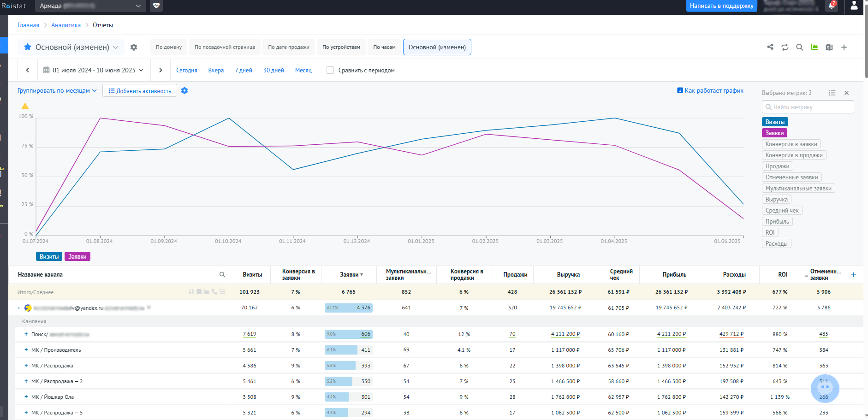The width and height of the screenshot is (868, 420).
Task: Click the refresh report data icon
Action: (x=785, y=47)
